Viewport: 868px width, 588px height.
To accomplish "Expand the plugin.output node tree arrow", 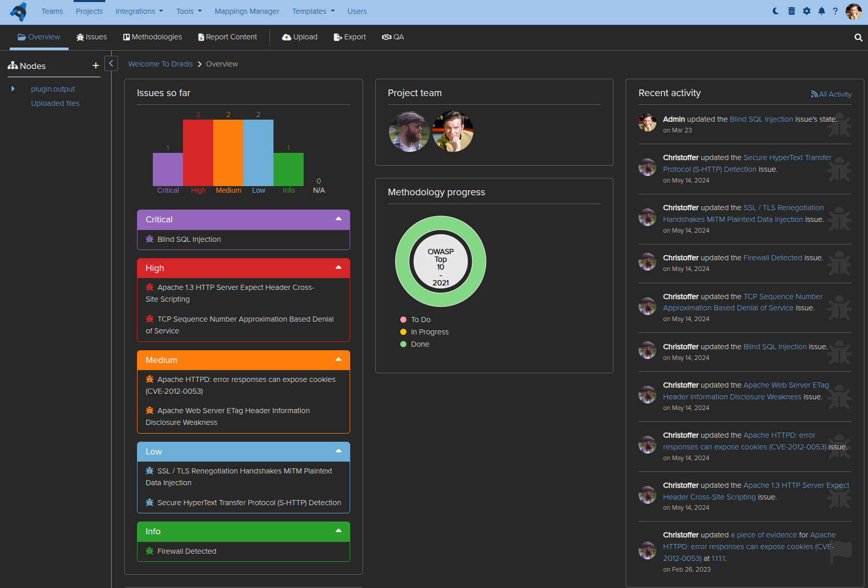I will 13,89.
